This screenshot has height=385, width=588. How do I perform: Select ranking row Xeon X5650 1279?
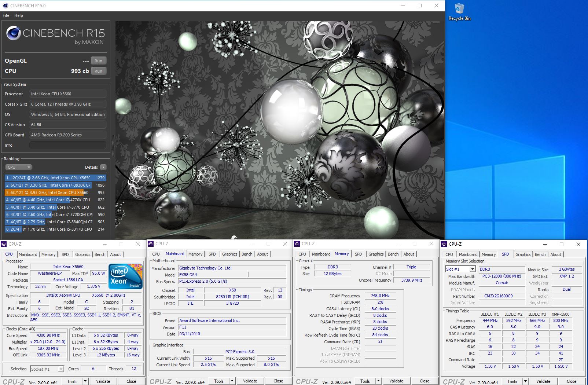(x=55, y=178)
